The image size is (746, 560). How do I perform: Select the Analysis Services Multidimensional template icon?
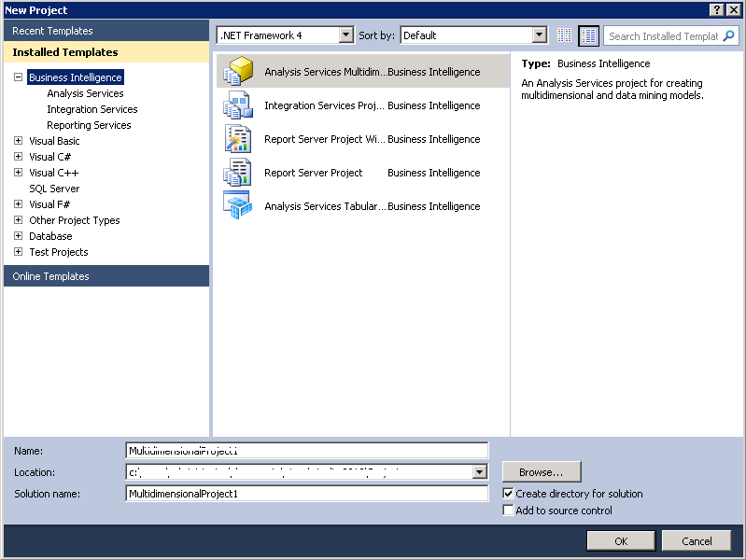click(x=238, y=72)
